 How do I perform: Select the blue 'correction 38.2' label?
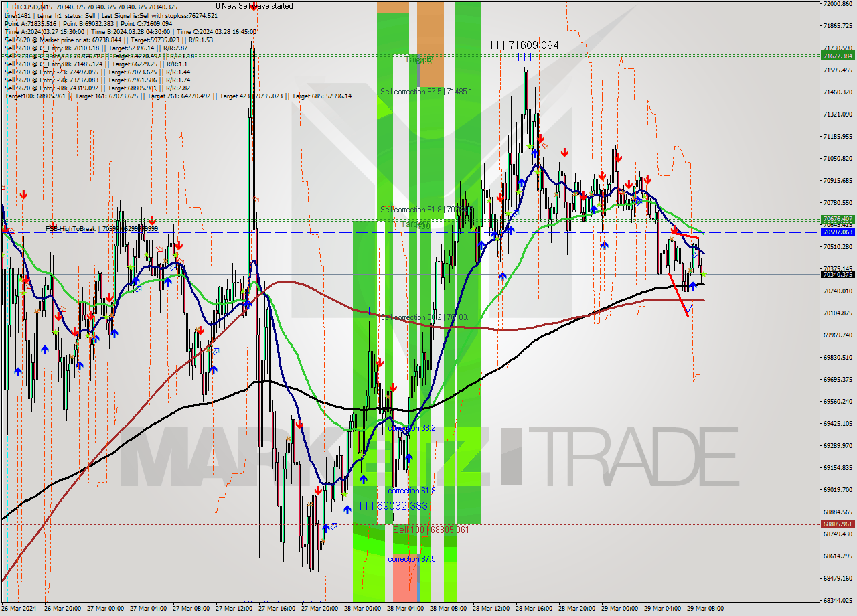(x=412, y=427)
